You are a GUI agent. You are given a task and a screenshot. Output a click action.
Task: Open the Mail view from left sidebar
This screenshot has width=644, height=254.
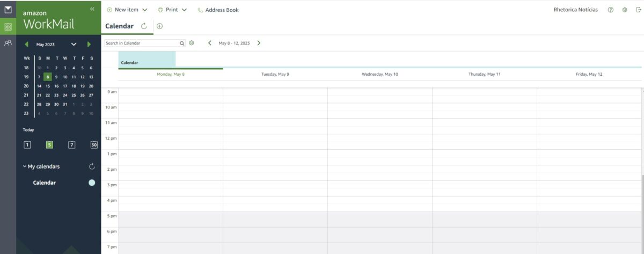click(x=8, y=10)
